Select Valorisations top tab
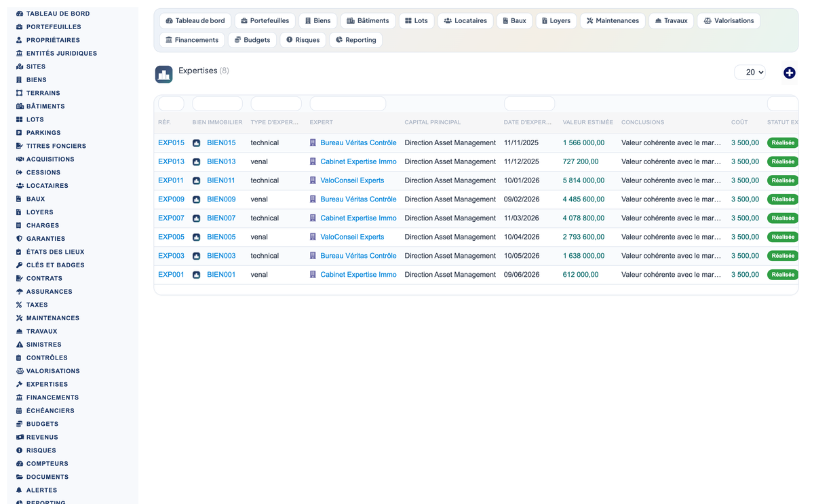This screenshot has height=504, width=814. point(729,21)
